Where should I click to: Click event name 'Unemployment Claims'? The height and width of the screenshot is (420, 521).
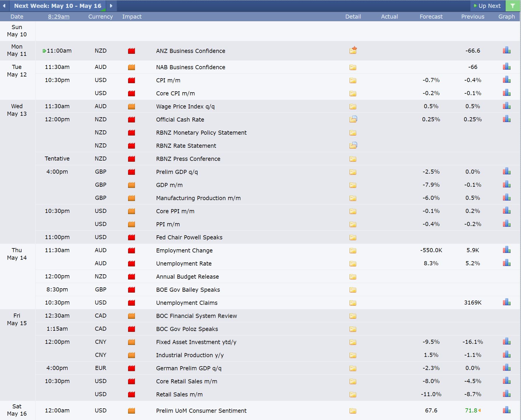click(x=187, y=303)
